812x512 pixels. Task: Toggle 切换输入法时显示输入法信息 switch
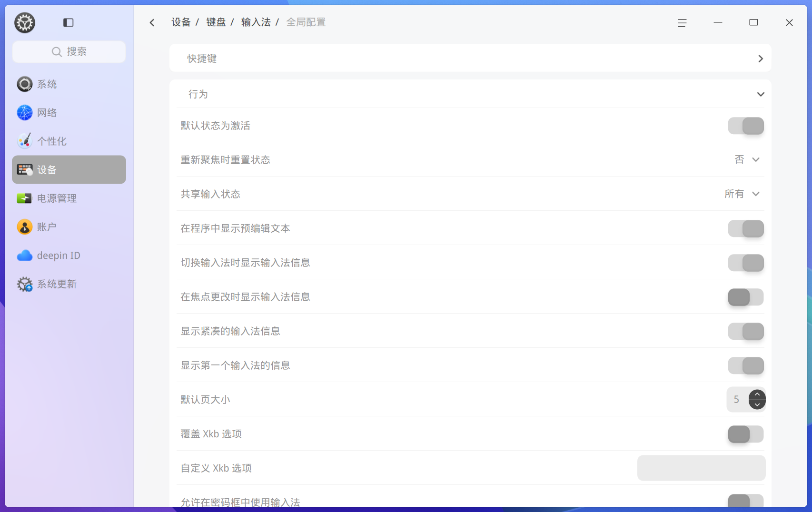coord(746,263)
